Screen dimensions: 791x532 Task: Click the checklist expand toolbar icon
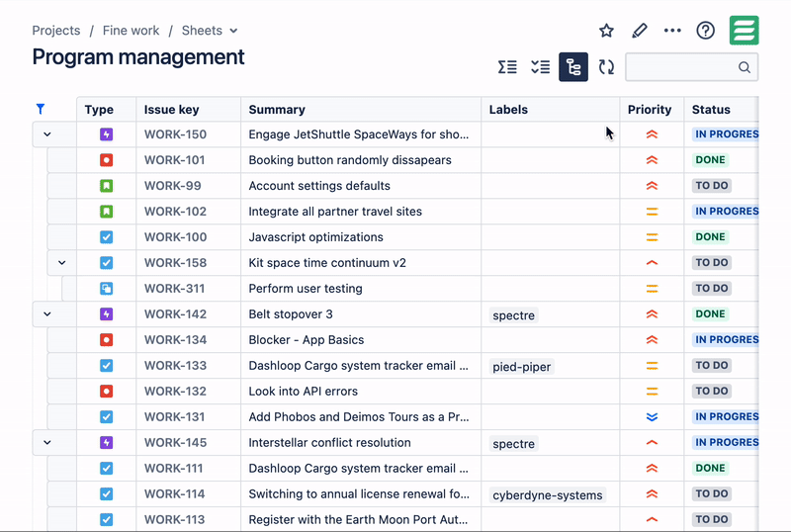pyautogui.click(x=540, y=66)
